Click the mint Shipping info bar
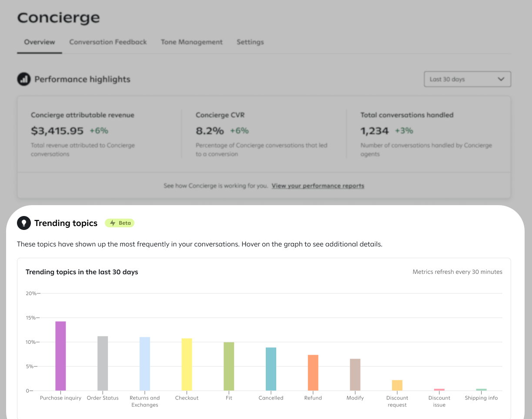The width and height of the screenshot is (532, 419). [481, 389]
